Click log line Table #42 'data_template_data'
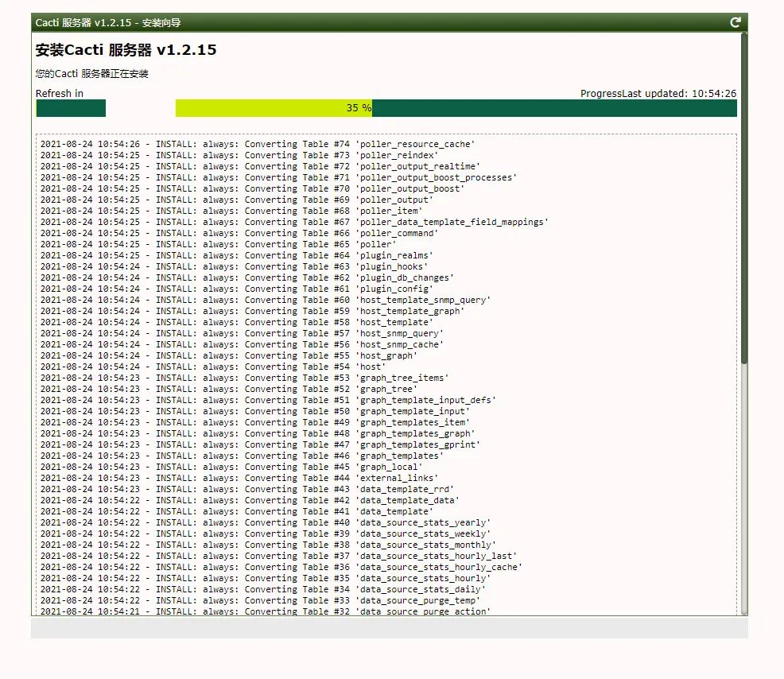784x679 pixels. (250, 500)
